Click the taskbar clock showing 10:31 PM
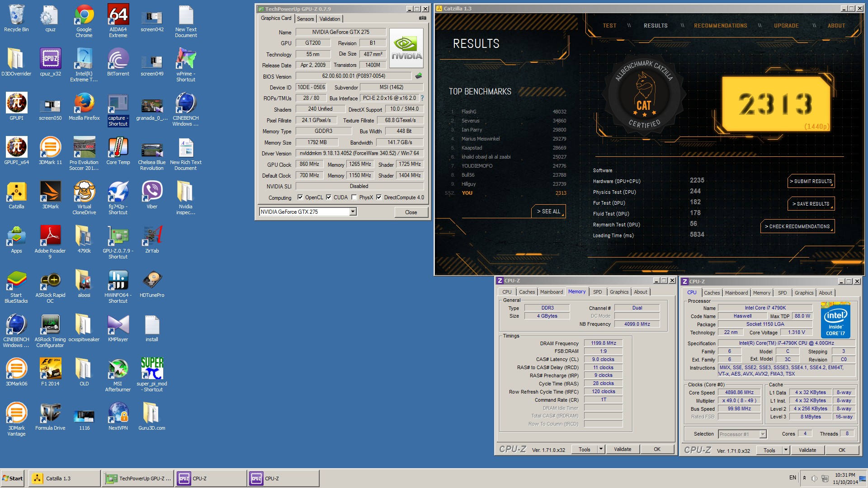868x488 pixels. (x=844, y=479)
